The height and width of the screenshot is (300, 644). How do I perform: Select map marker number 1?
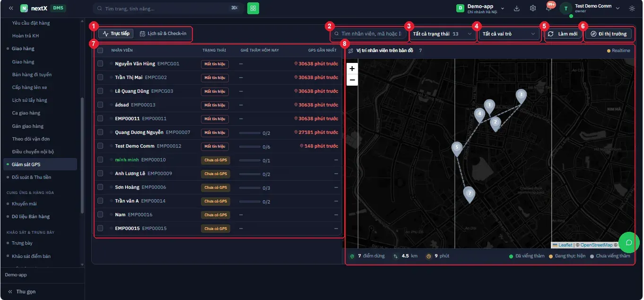490,106
